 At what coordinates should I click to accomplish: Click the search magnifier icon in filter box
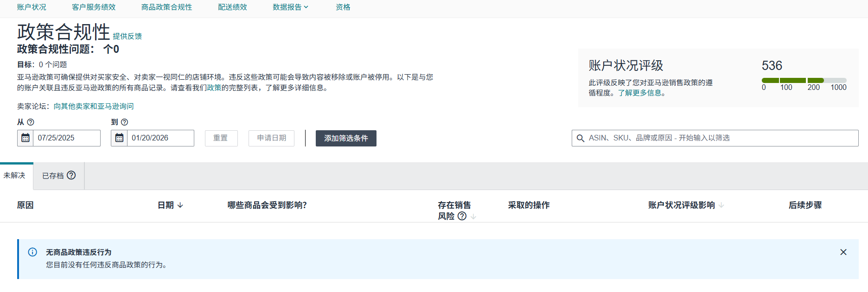click(580, 138)
